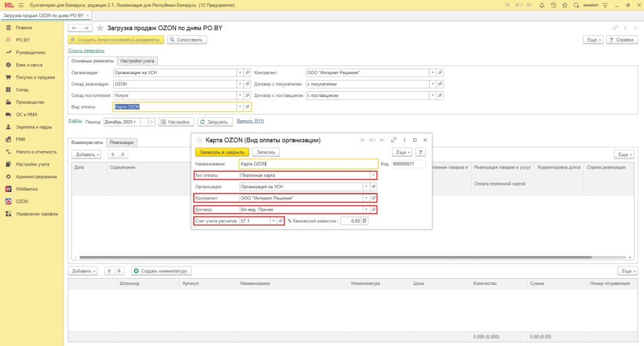Click Сопоставить button
Image resolution: width=644 pixels, height=346 pixels.
tap(187, 40)
